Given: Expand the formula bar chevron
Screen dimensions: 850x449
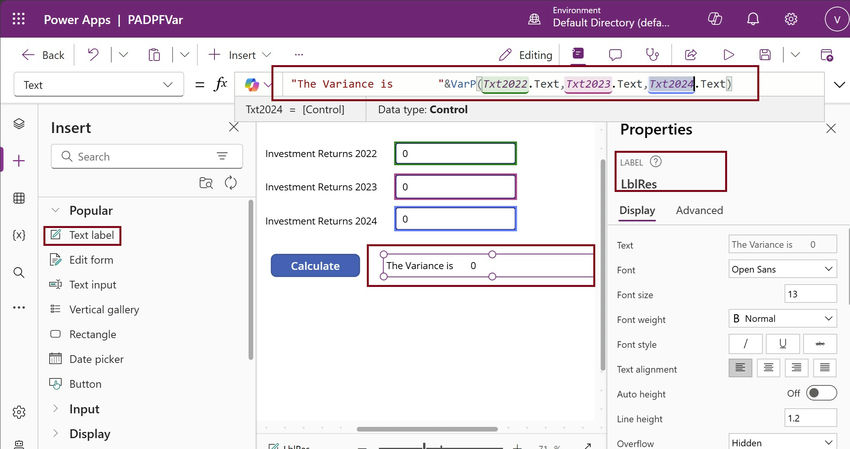Looking at the screenshot, I should point(839,85).
